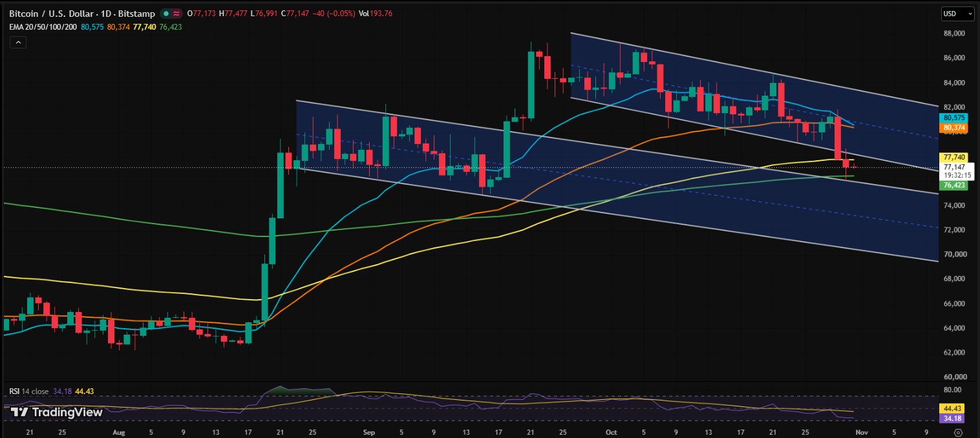The image size is (980, 438).
Task: Click the pink approximate-data mode icon
Action: [176, 14]
